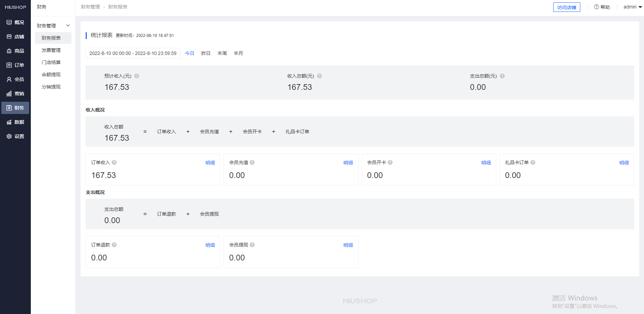The image size is (644, 314).
Task: Select the 昨日 date filter
Action: 206,53
